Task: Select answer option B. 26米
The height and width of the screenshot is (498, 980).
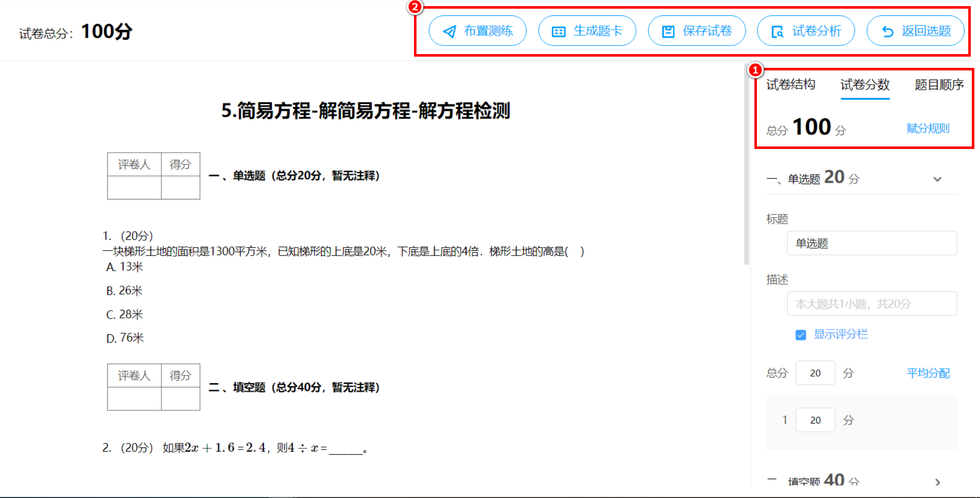Action: coord(125,291)
